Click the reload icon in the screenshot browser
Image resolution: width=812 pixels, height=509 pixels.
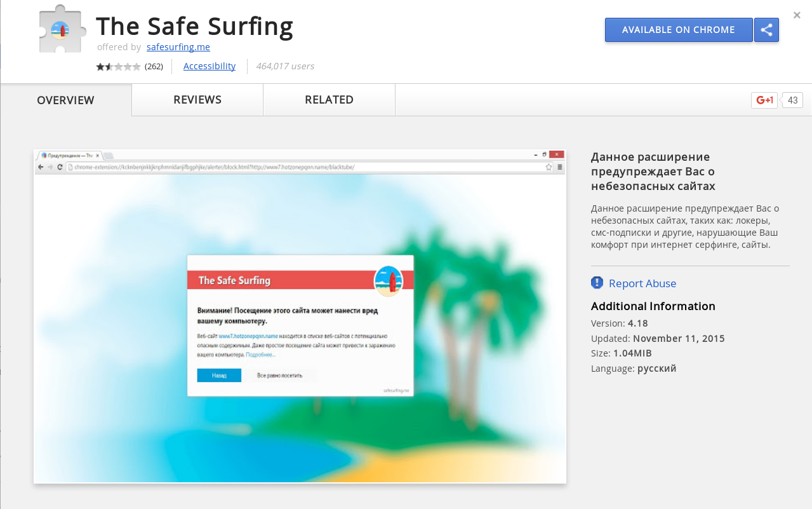pyautogui.click(x=60, y=167)
